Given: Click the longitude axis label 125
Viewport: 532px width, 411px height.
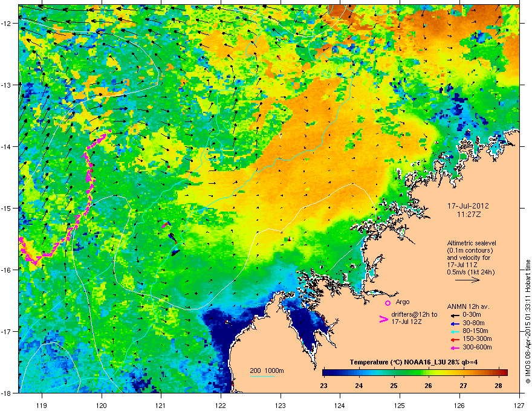Looking at the screenshot, I should tap(400, 405).
